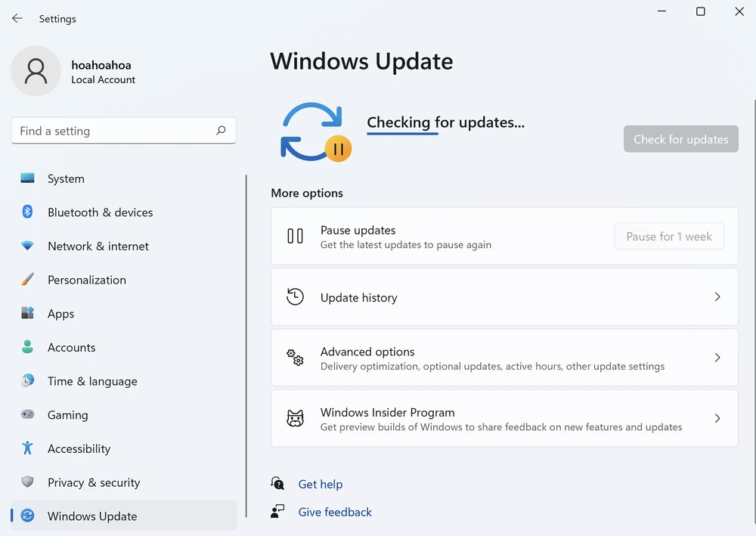Expand Update history with its chevron
Screen dimensions: 756x536
click(x=717, y=296)
